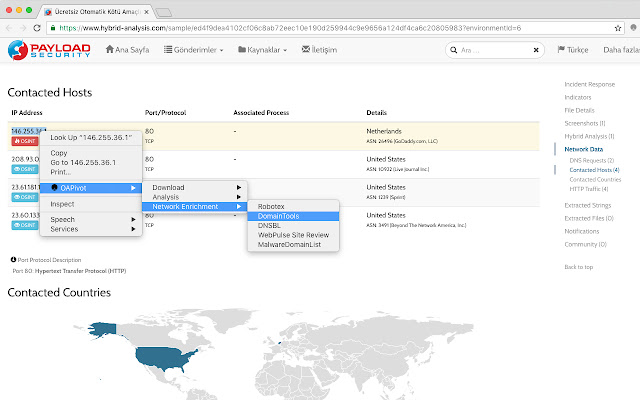Click the OSINT badge under 23.60.133 address
Screen dimensions: 640x400
[24, 227]
